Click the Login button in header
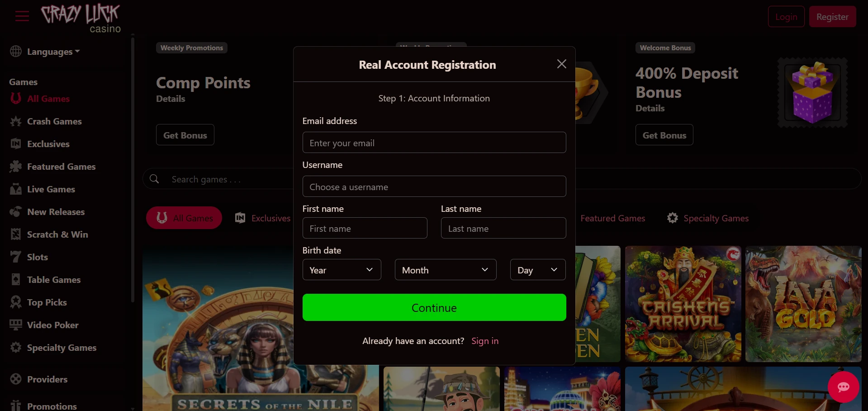 (786, 17)
